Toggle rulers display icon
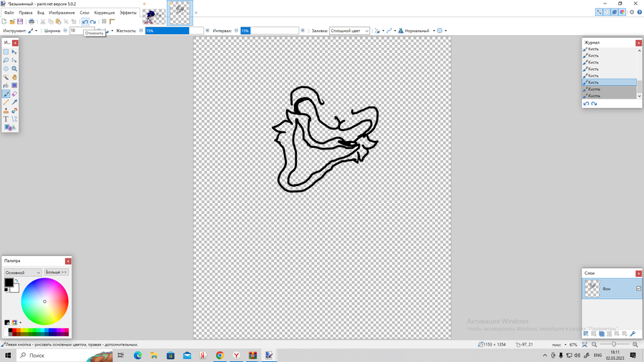644x362 pixels. 112,21
